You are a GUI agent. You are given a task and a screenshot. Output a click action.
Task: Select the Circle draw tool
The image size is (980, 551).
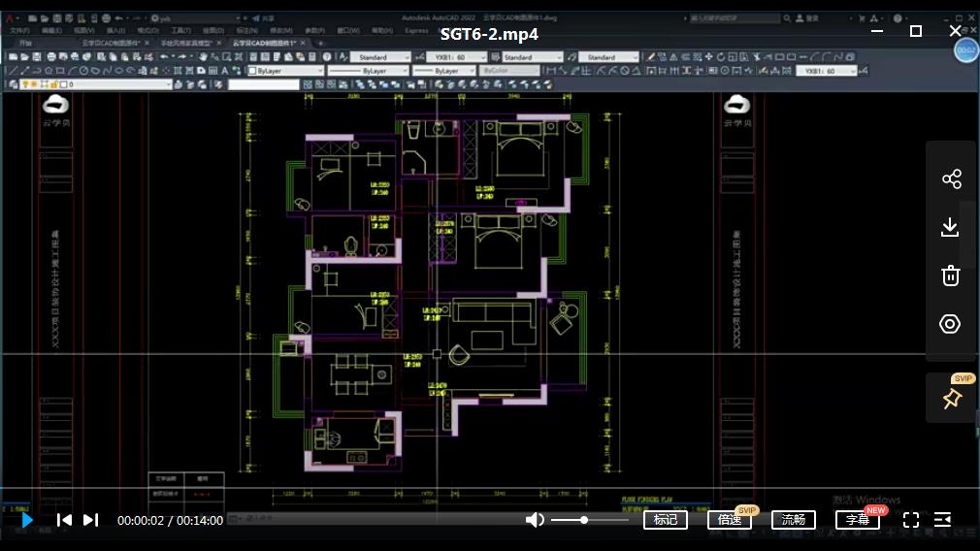pos(83,71)
